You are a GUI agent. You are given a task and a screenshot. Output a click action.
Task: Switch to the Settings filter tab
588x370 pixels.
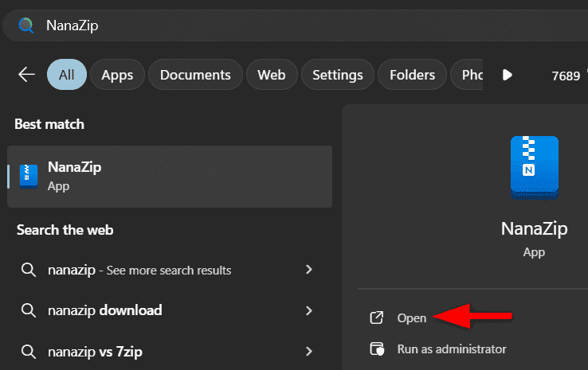[x=338, y=75]
